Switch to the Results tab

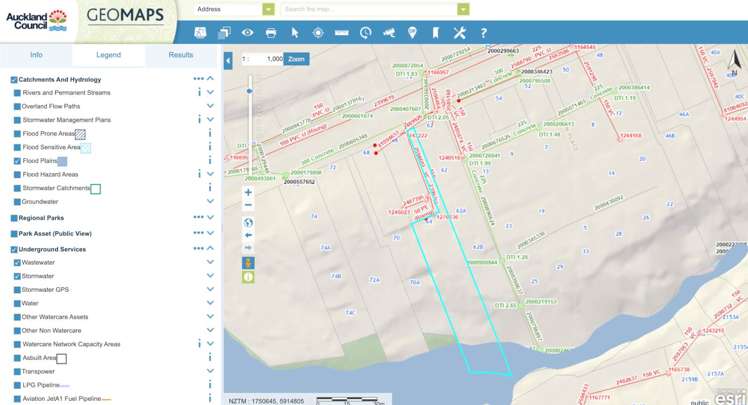click(x=181, y=56)
